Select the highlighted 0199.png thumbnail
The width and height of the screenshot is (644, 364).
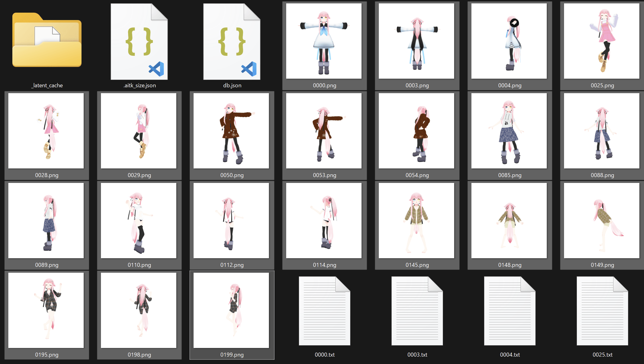(231, 310)
